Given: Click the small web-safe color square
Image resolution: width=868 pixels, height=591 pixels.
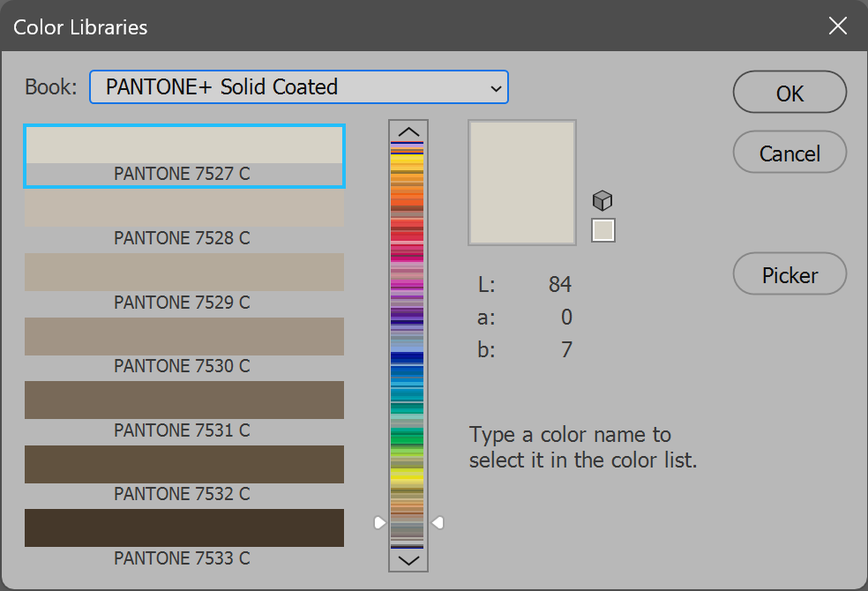Looking at the screenshot, I should (x=603, y=230).
